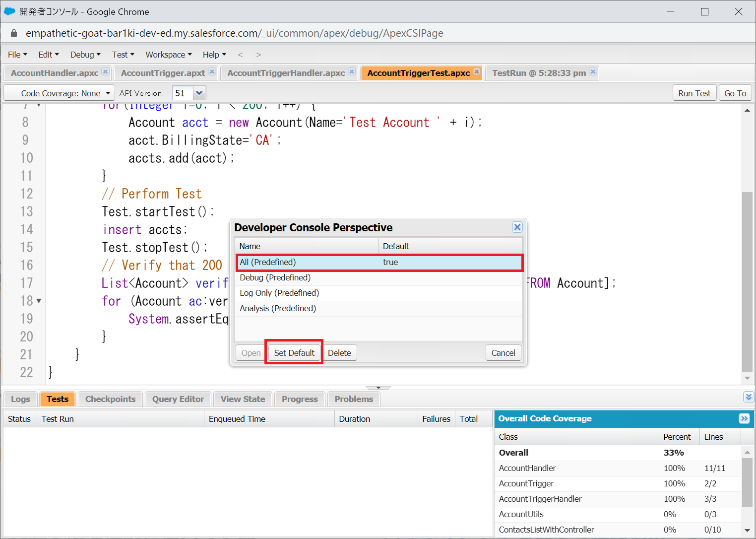Select the All (Predefined) perspective row
The height and width of the screenshot is (539, 756).
pos(379,262)
